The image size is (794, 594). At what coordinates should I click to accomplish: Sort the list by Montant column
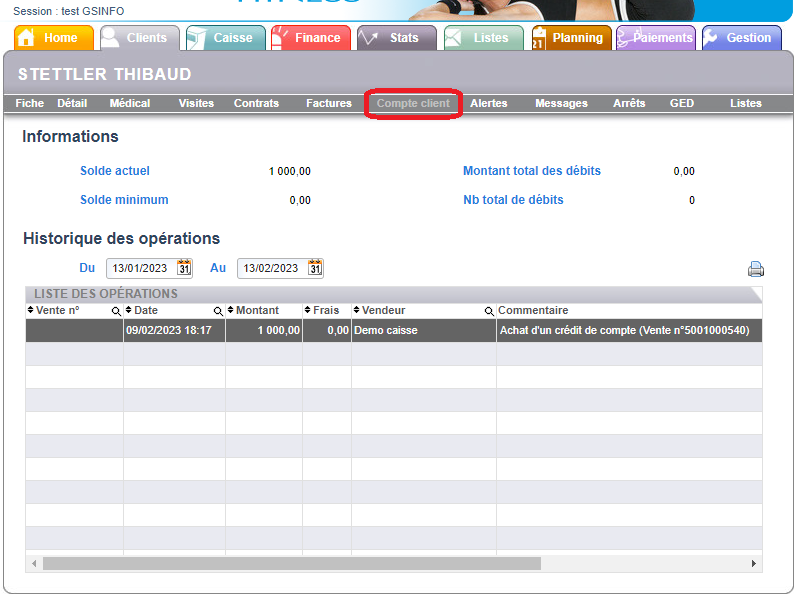[x=256, y=311]
